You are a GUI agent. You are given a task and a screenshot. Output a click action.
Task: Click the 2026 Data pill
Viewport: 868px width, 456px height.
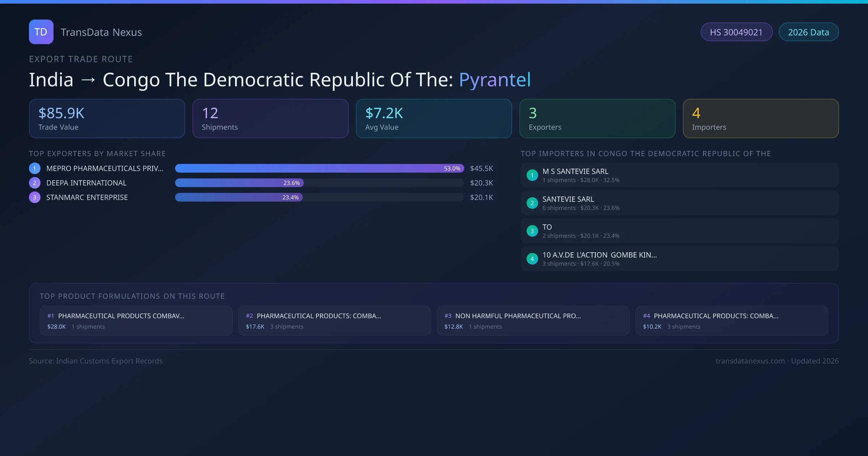tap(808, 32)
